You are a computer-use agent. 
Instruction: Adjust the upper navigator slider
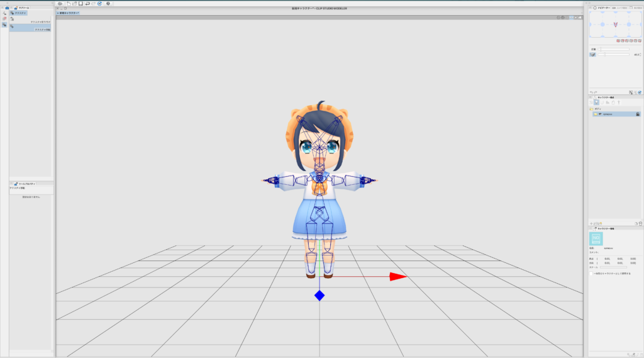613,49
